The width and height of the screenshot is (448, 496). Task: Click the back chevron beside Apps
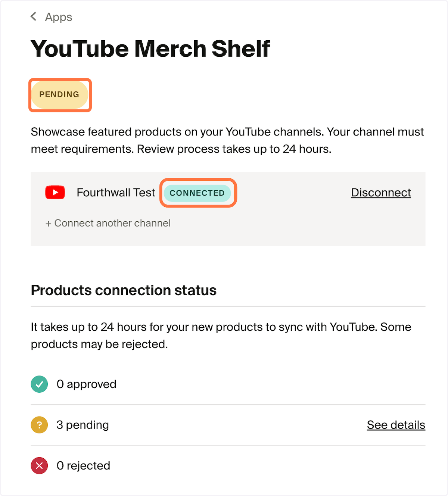(34, 16)
